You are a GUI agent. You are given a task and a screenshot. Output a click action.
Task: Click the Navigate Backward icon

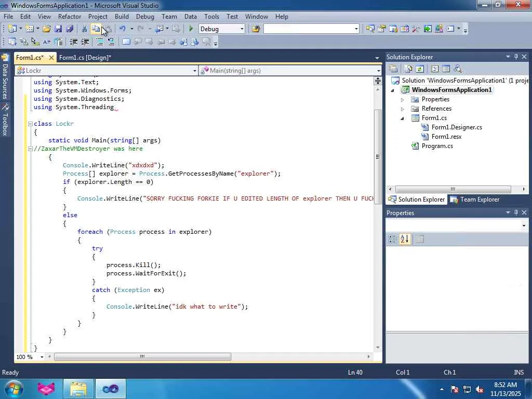(x=159, y=29)
